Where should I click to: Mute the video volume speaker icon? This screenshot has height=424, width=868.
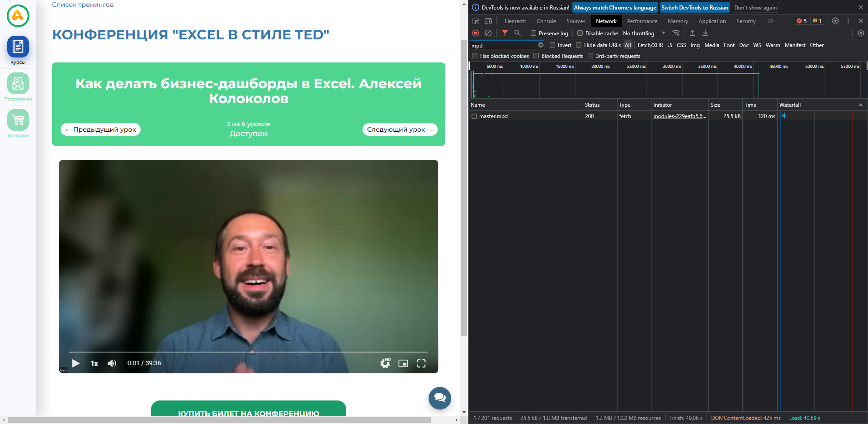point(112,363)
